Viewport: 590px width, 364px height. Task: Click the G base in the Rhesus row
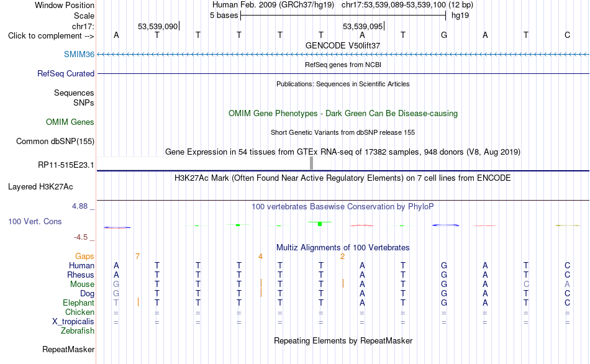pyautogui.click(x=444, y=275)
